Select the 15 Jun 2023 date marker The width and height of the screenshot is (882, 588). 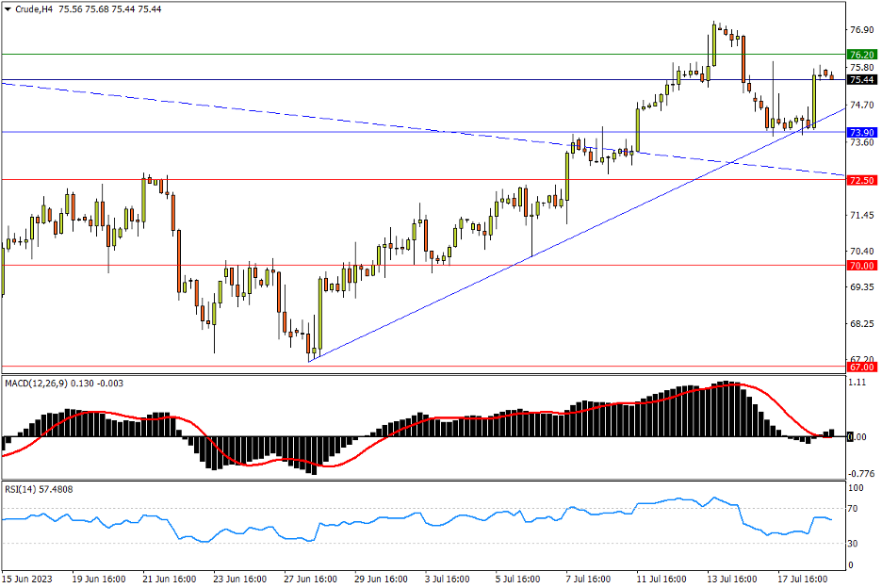(25, 578)
